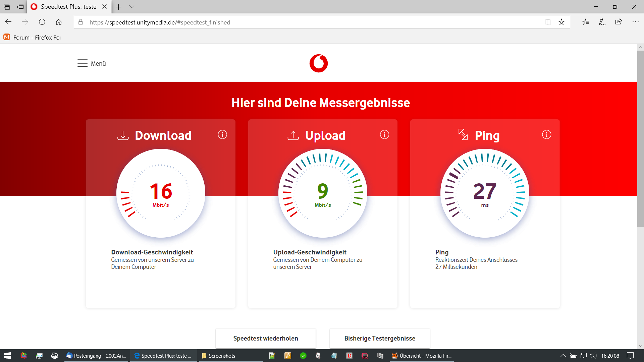Click the address bar URL field
The width and height of the screenshot is (644, 362).
pos(302,22)
